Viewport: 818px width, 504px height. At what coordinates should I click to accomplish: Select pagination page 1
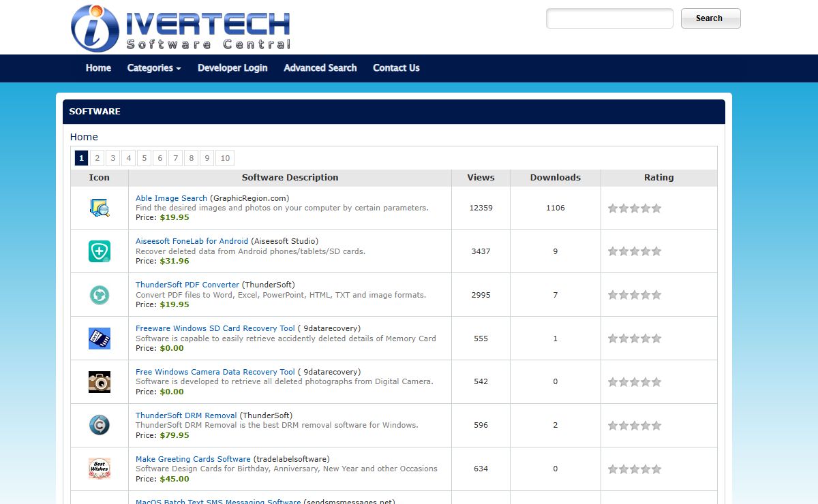pyautogui.click(x=82, y=158)
